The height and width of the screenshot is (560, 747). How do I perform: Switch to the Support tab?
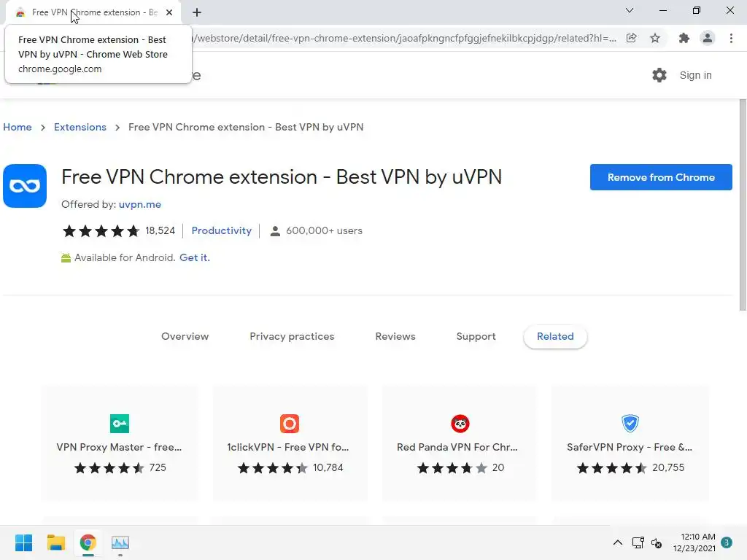pyautogui.click(x=476, y=336)
